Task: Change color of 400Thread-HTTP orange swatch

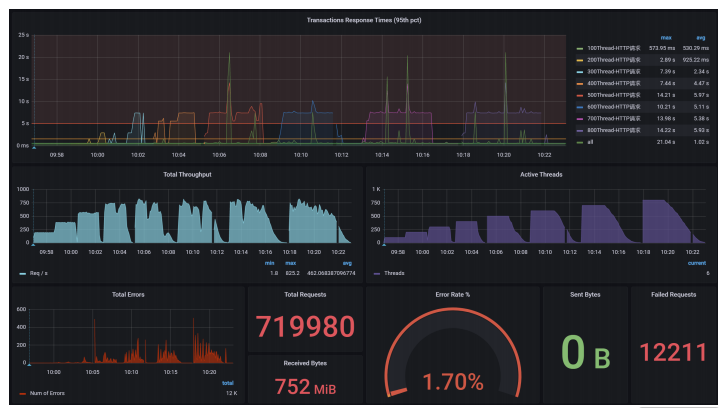Action: pos(579,84)
